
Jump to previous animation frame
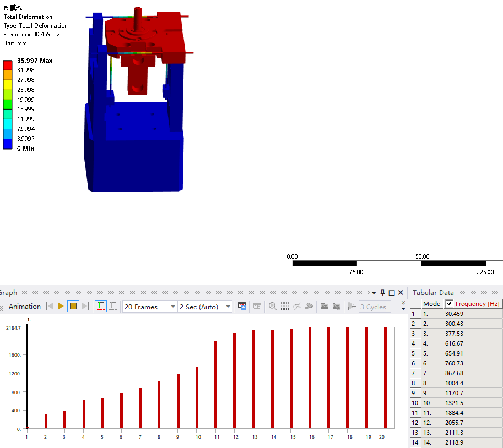coord(50,307)
